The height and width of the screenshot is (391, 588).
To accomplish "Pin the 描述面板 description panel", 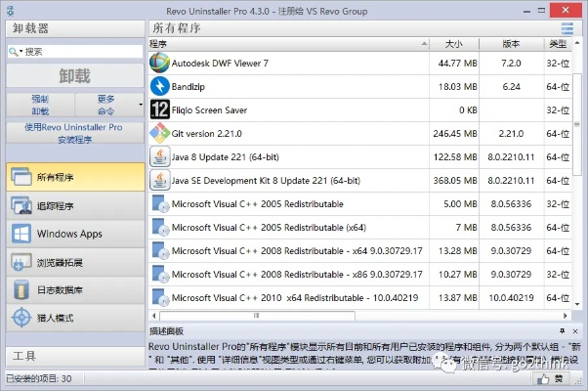I will pyautogui.click(x=561, y=331).
